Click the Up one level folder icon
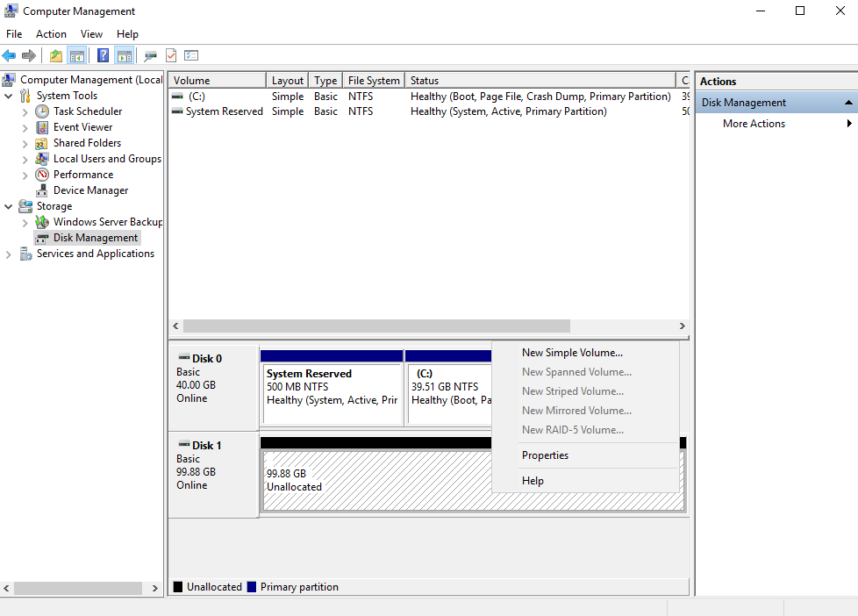This screenshot has width=858, height=616. (x=56, y=55)
